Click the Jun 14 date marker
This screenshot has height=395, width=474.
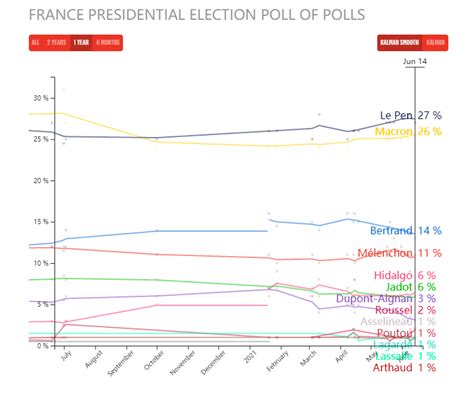click(415, 62)
